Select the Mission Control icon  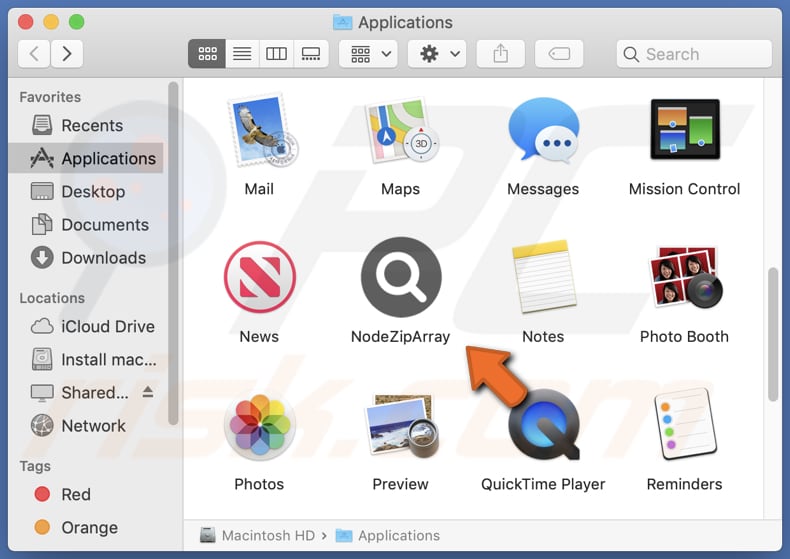point(685,129)
